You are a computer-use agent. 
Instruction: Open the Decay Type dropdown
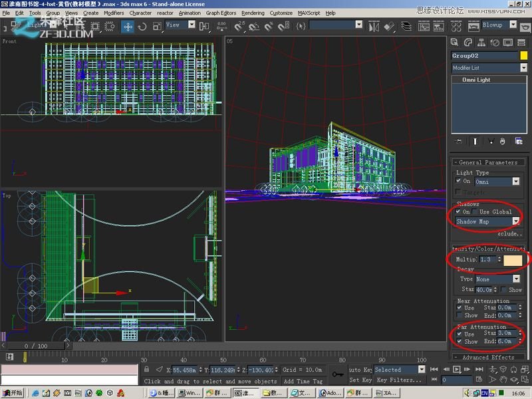click(516, 279)
